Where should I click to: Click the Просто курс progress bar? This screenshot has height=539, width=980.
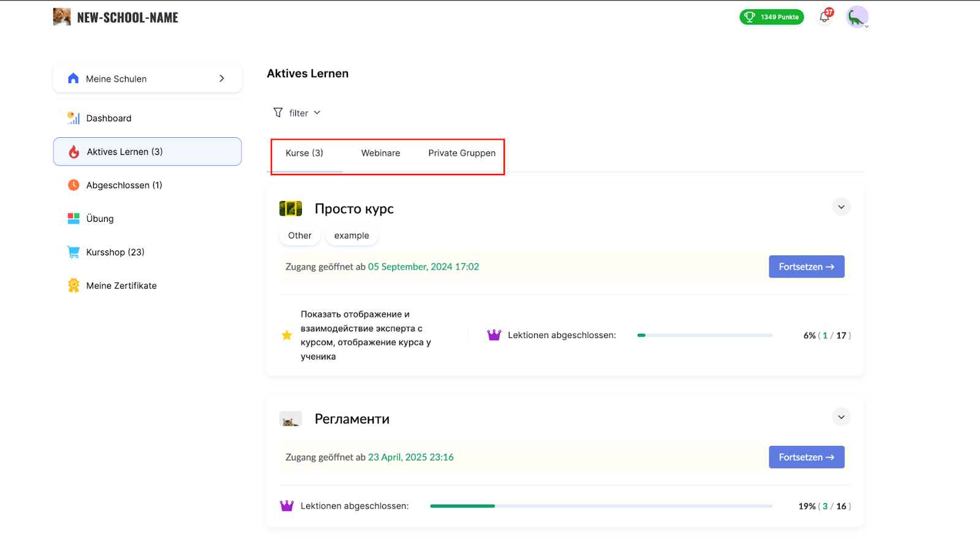pyautogui.click(x=704, y=336)
